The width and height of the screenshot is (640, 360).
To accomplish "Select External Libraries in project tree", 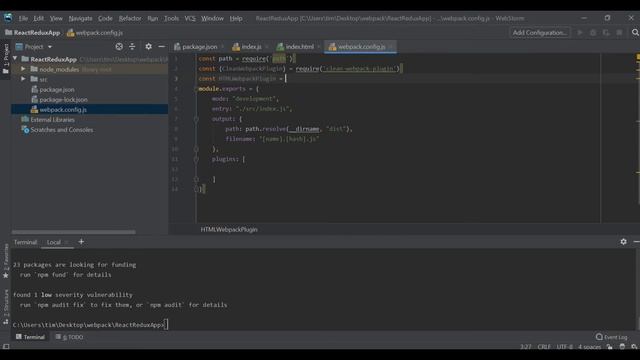I will pyautogui.click(x=53, y=120).
